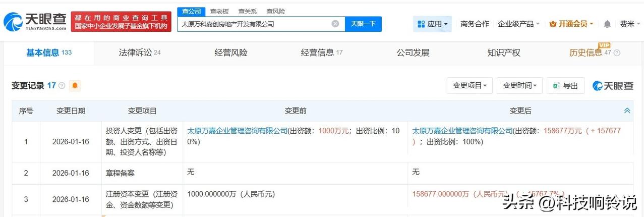Image resolution: width=644 pixels, height=217 pixels.
Task: Open the 商务合作 link
Action: click(475, 24)
